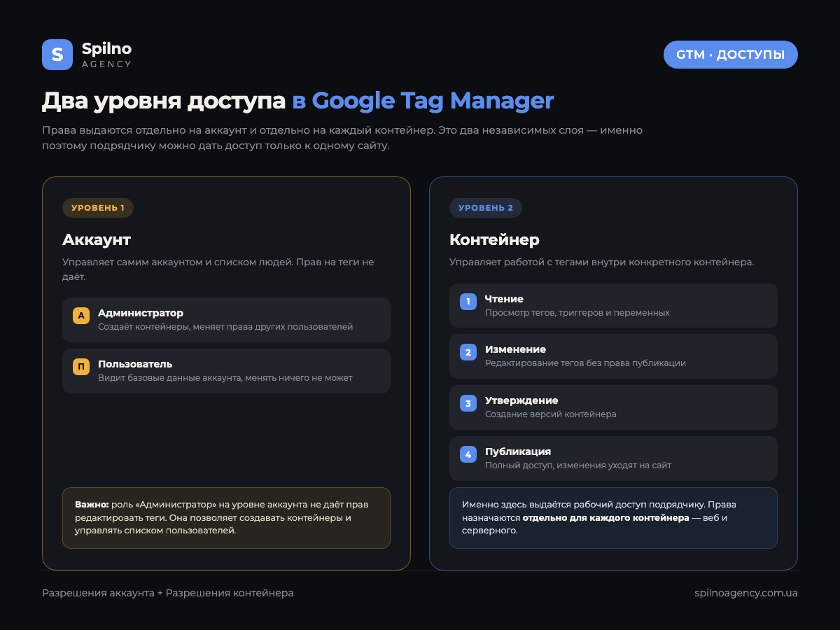The image size is (840, 630).
Task: Click the 'Spilno' brand name text
Action: (106, 48)
